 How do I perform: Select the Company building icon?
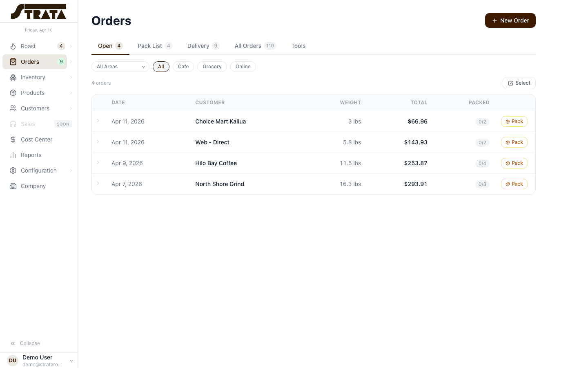(13, 186)
